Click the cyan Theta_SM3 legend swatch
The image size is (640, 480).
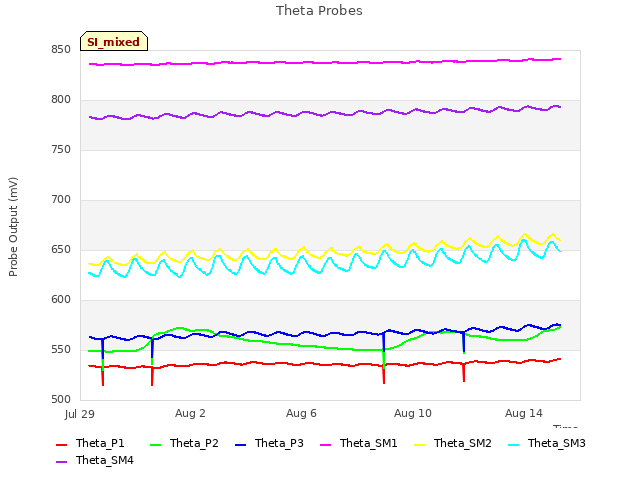(513, 444)
